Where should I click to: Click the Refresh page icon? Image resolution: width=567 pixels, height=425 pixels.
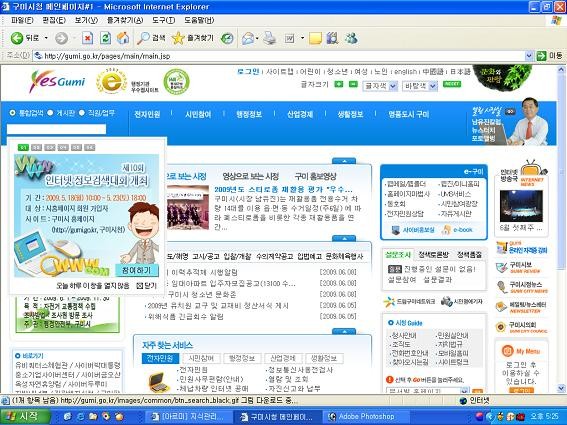(x=105, y=38)
